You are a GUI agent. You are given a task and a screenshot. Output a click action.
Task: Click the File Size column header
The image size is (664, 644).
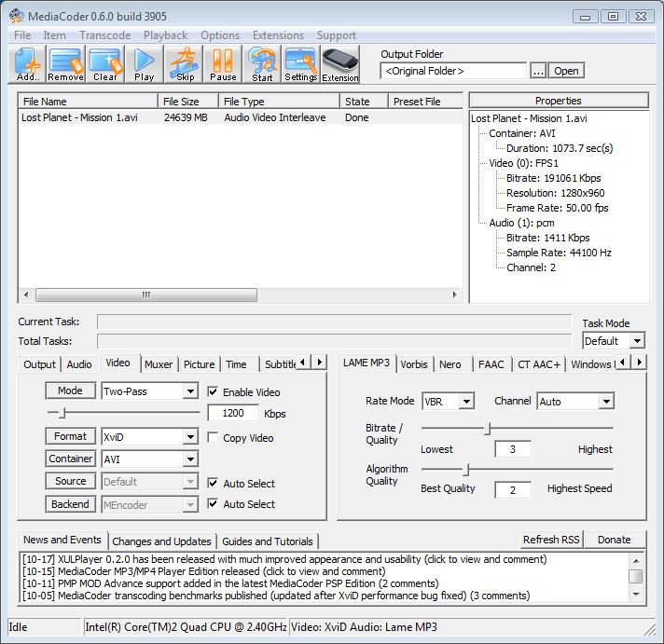pos(188,102)
